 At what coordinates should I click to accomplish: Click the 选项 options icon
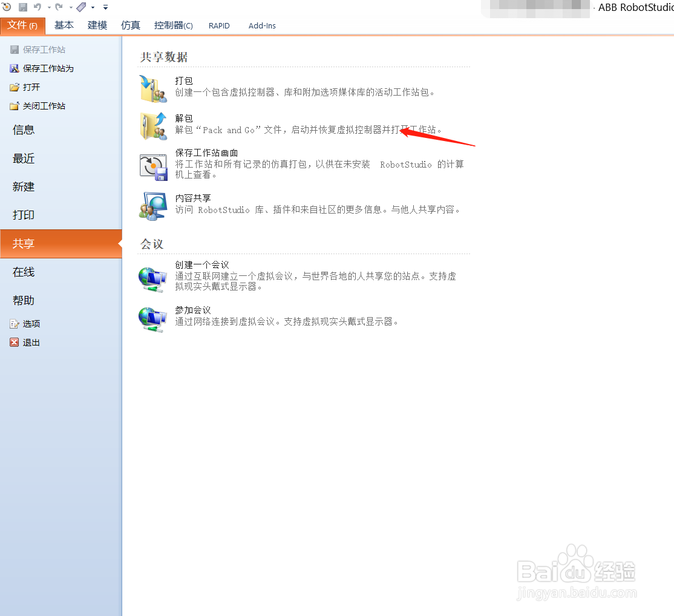click(x=15, y=324)
